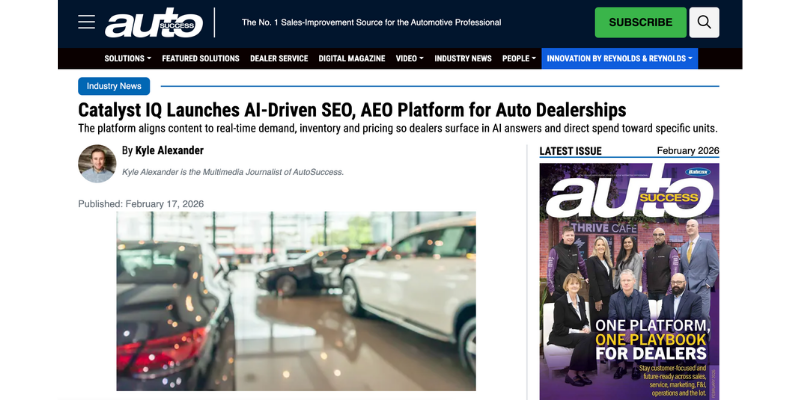The width and height of the screenshot is (800, 400).
Task: Open the hamburger menu icon
Action: click(86, 22)
